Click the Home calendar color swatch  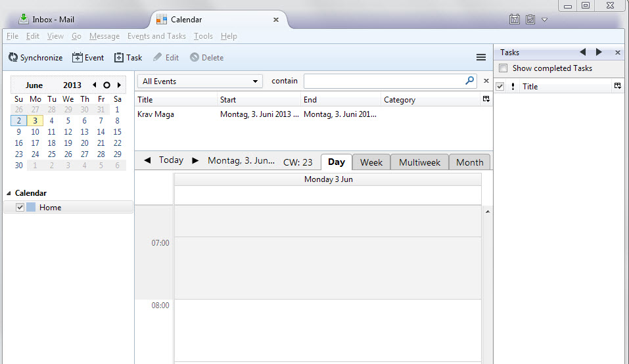31,207
